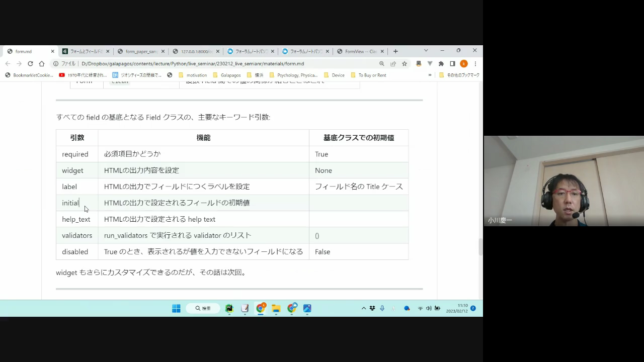The width and height of the screenshot is (644, 362).
Task: Open the Extensions puzzle-piece icon
Action: click(441, 64)
